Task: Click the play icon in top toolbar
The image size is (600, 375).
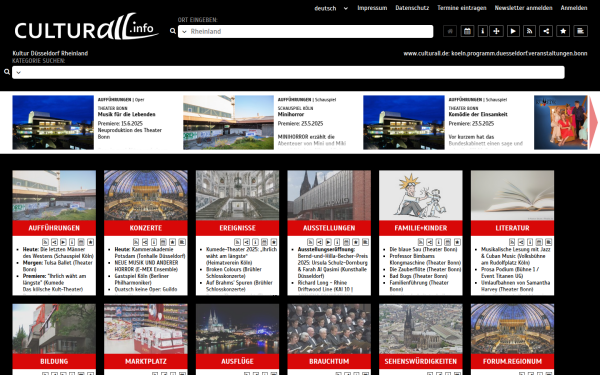Action: pyautogui.click(x=513, y=31)
